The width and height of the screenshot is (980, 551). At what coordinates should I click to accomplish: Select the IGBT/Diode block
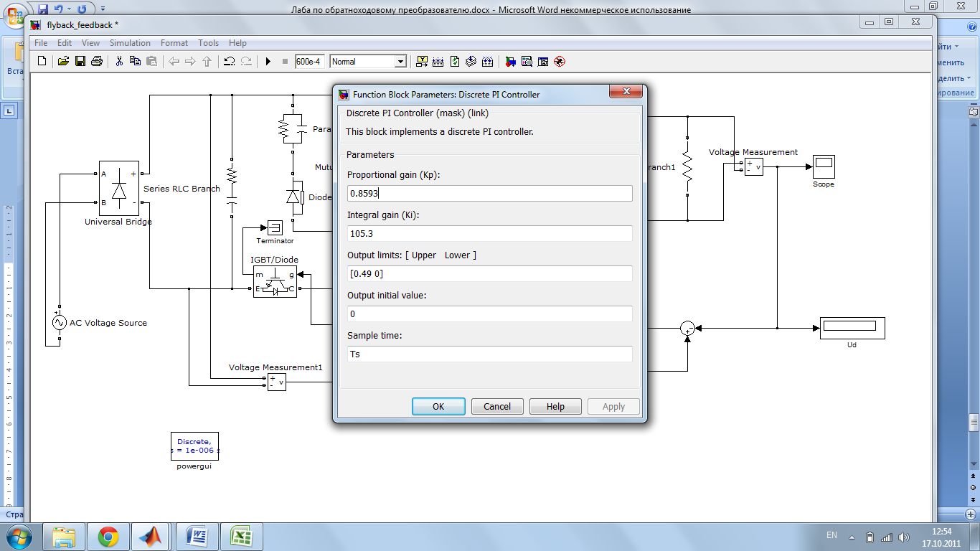click(275, 281)
